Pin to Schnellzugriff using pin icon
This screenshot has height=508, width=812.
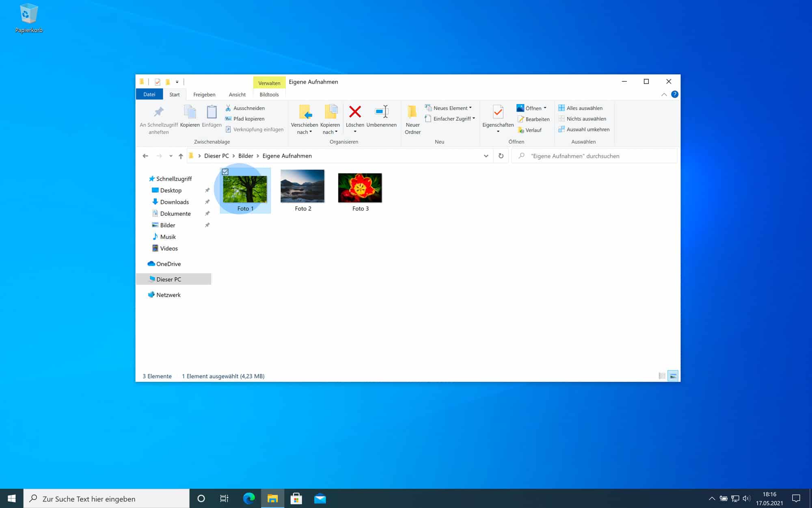point(159,111)
